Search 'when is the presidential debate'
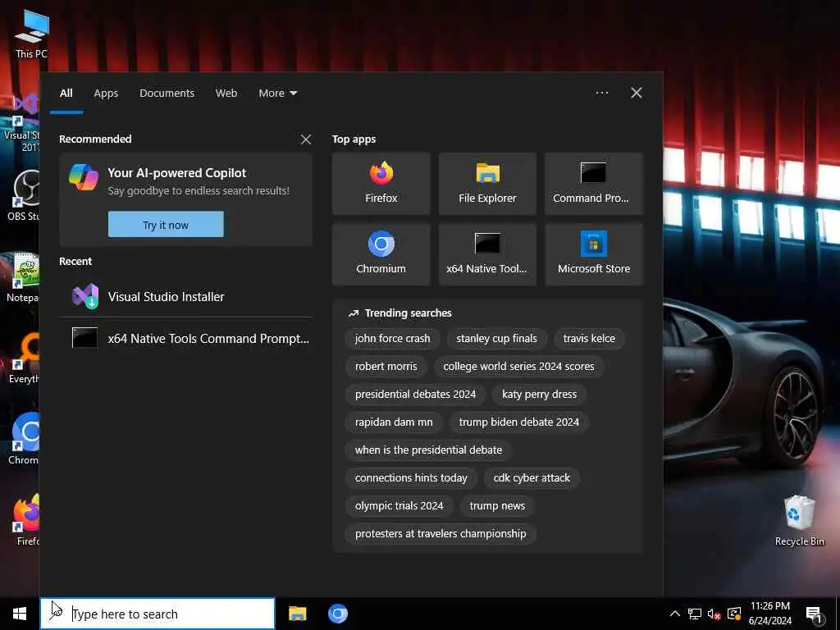This screenshot has width=840, height=630. pos(428,450)
